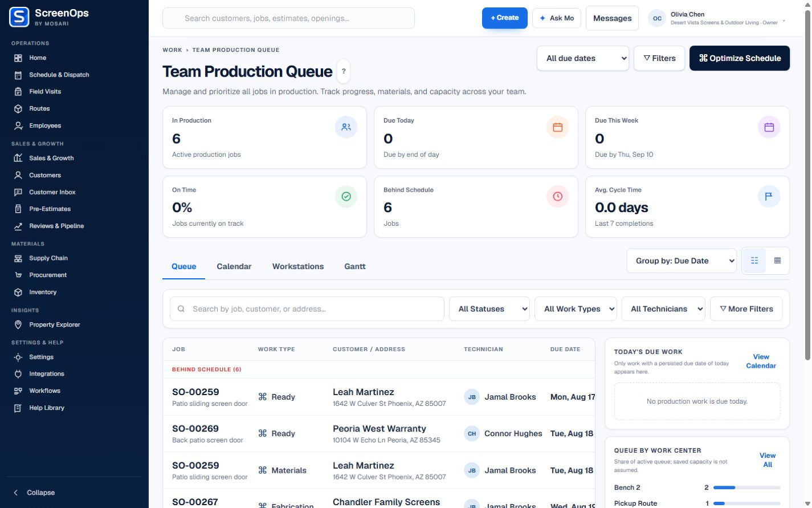812x508 pixels.
Task: Click the Pickup Route progress bar
Action: coord(747,503)
